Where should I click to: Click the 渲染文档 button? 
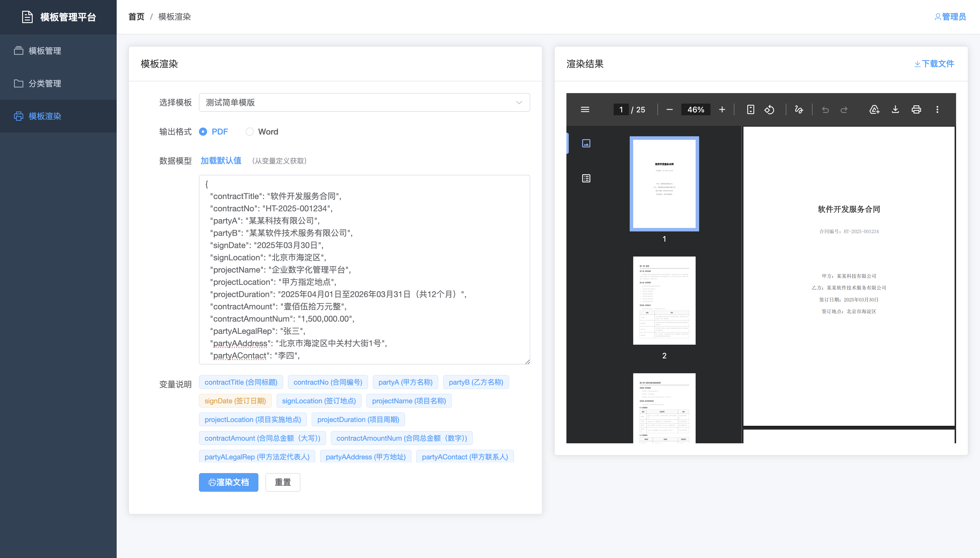228,482
